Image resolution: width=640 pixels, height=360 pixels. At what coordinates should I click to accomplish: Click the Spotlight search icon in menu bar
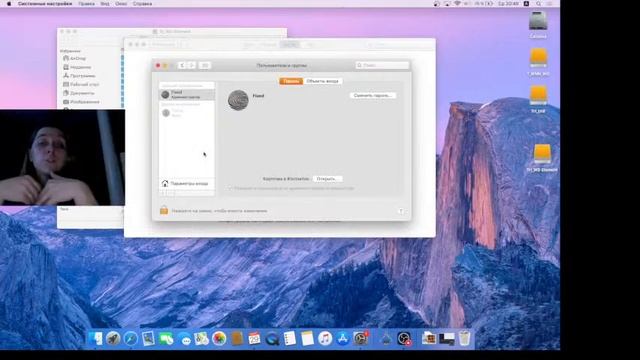(539, 4)
